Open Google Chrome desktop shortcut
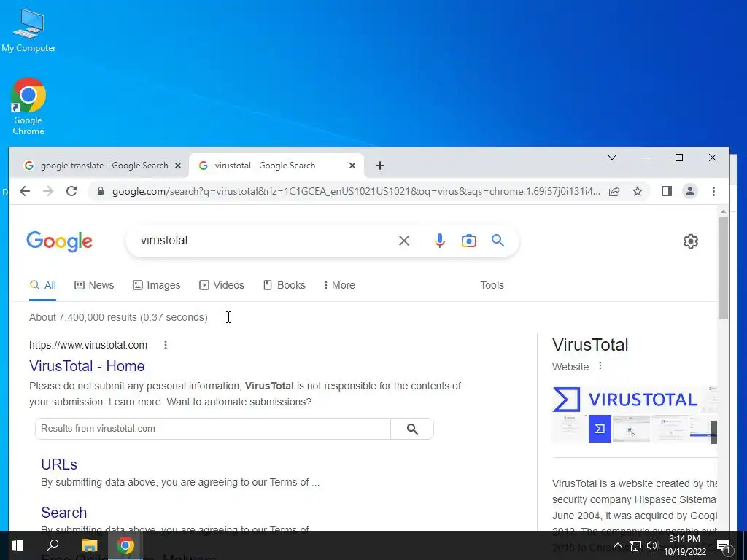The width and height of the screenshot is (747, 560). click(28, 106)
